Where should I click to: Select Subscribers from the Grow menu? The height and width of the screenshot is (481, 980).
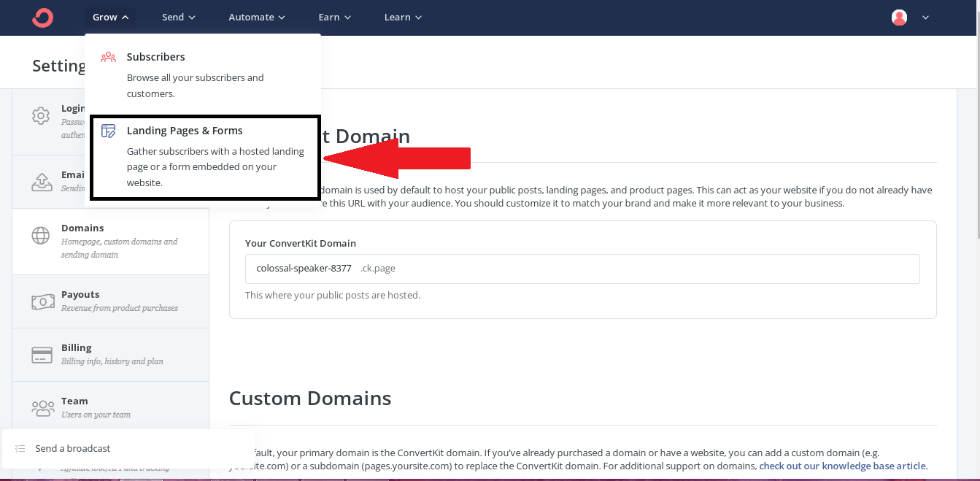203,74
